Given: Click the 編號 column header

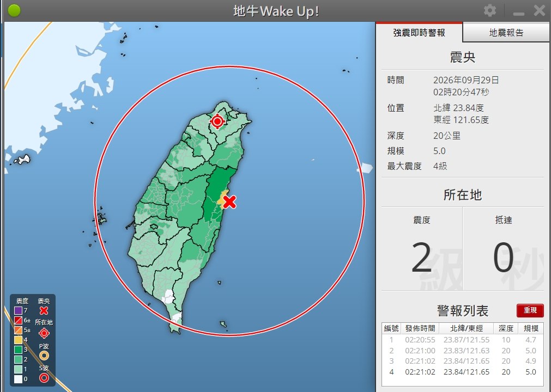Looking at the screenshot, I should pyautogui.click(x=391, y=328).
